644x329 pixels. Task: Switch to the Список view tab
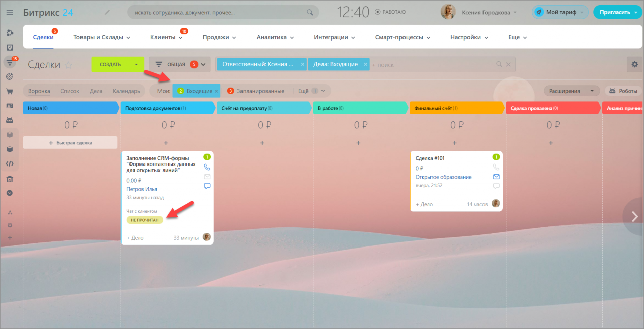click(70, 91)
